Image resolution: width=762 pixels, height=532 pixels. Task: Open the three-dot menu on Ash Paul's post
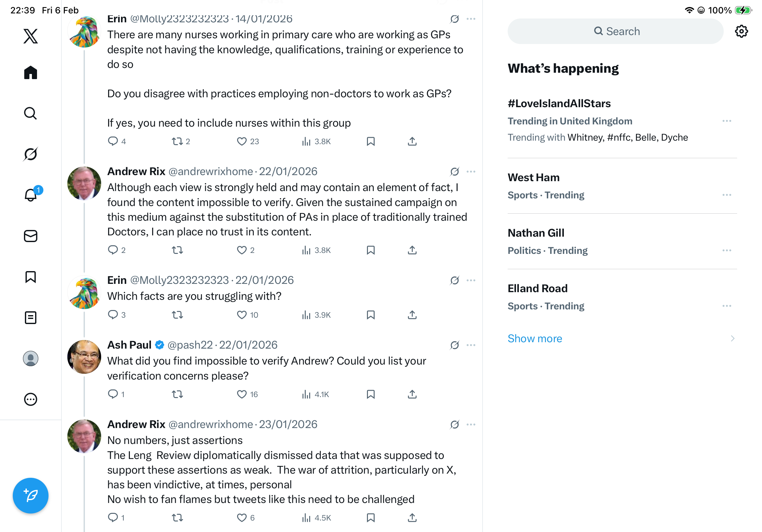pos(471,345)
